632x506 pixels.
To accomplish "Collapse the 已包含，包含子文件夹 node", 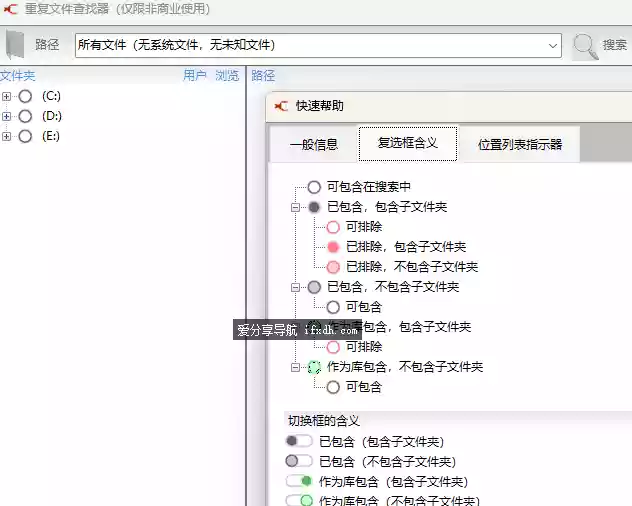I will [295, 207].
